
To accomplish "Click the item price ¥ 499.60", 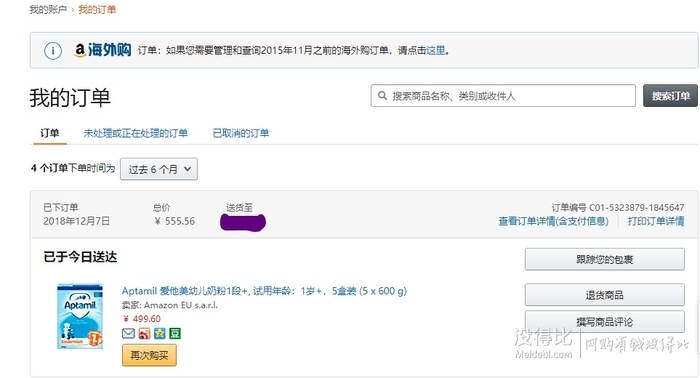I will (142, 319).
